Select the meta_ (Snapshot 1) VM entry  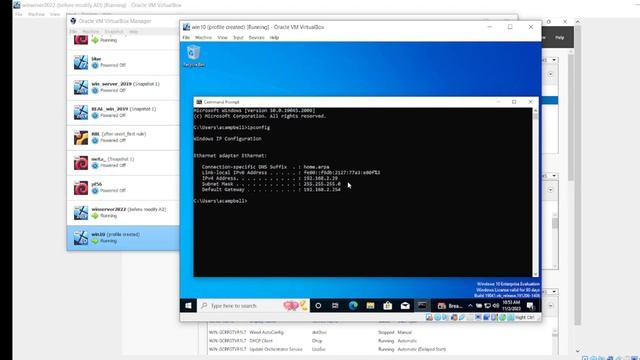point(123,162)
